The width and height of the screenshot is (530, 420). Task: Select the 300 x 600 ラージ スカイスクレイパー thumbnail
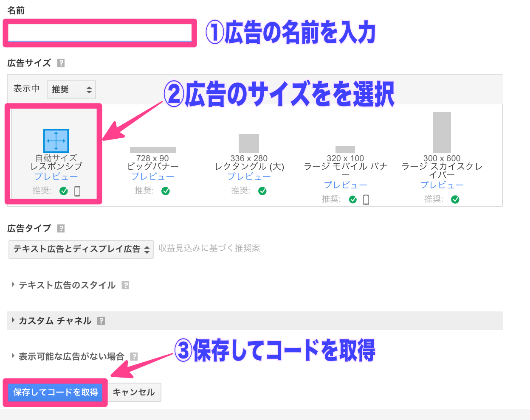(442, 132)
